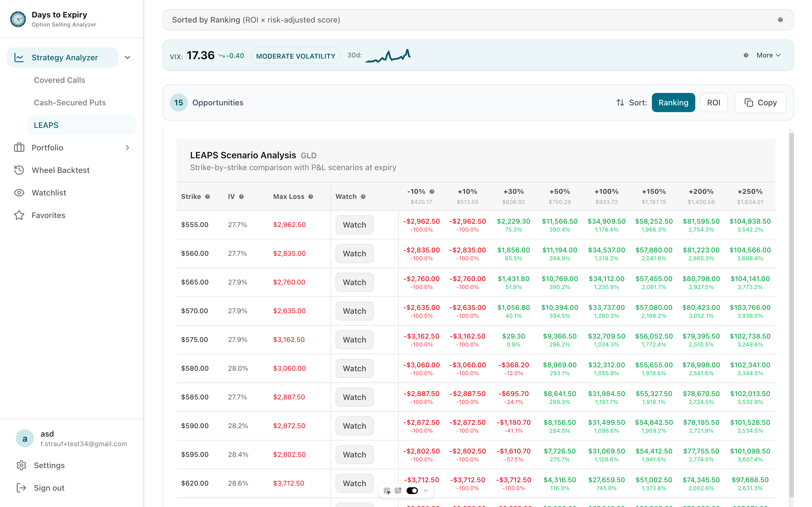Select the Strategy Analyzer chart icon
This screenshot has height=507, width=812.
tap(19, 57)
